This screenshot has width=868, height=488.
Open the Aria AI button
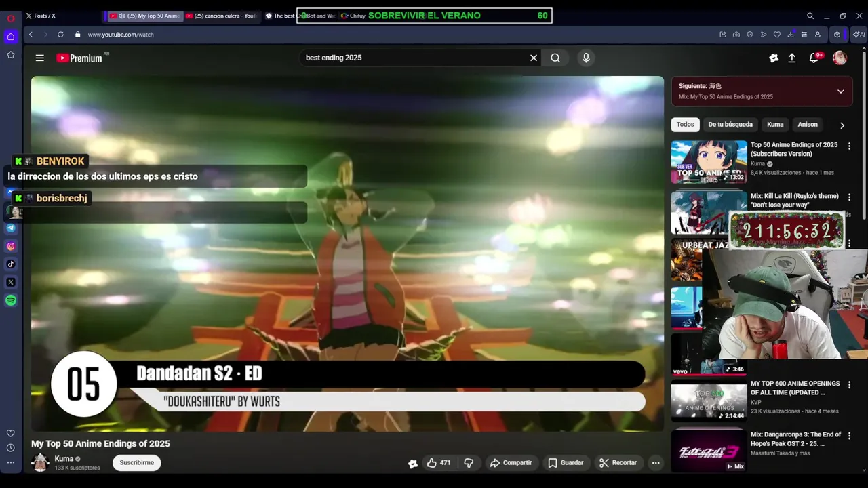click(x=859, y=35)
